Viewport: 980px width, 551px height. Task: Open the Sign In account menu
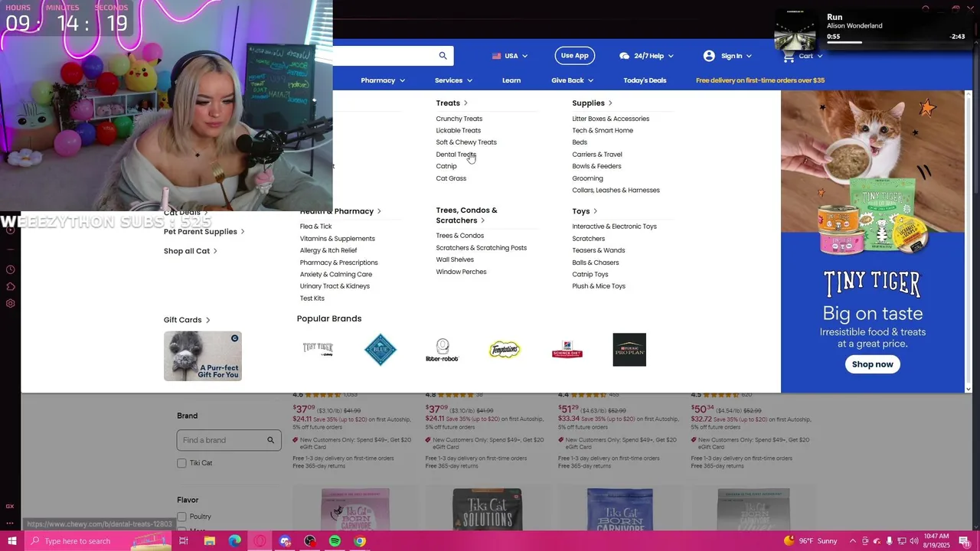tap(727, 56)
